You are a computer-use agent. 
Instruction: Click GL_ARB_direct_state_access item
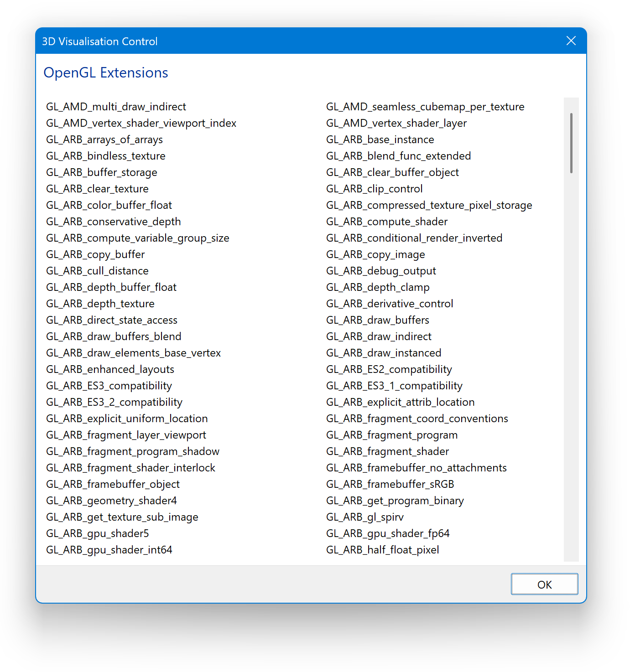click(111, 320)
